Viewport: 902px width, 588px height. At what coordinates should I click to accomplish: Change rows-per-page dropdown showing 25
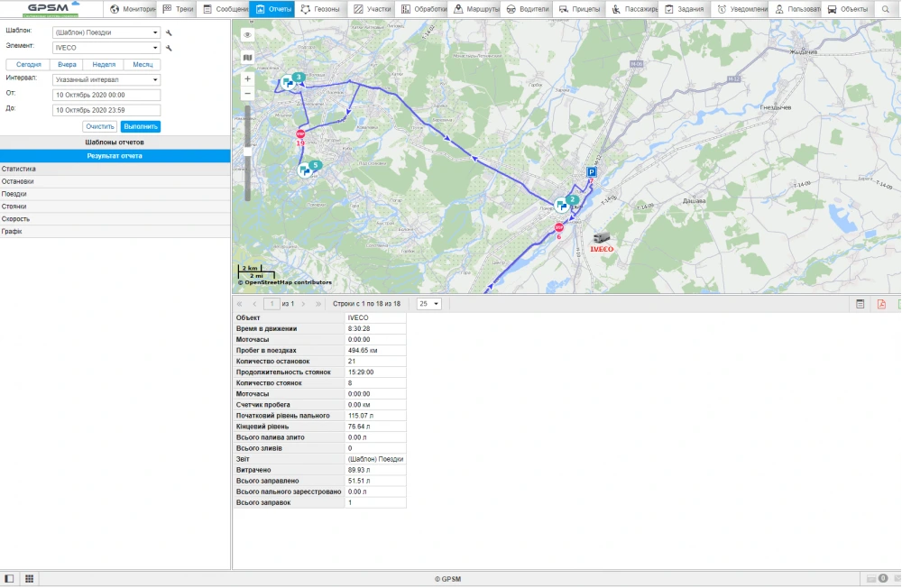(x=429, y=304)
